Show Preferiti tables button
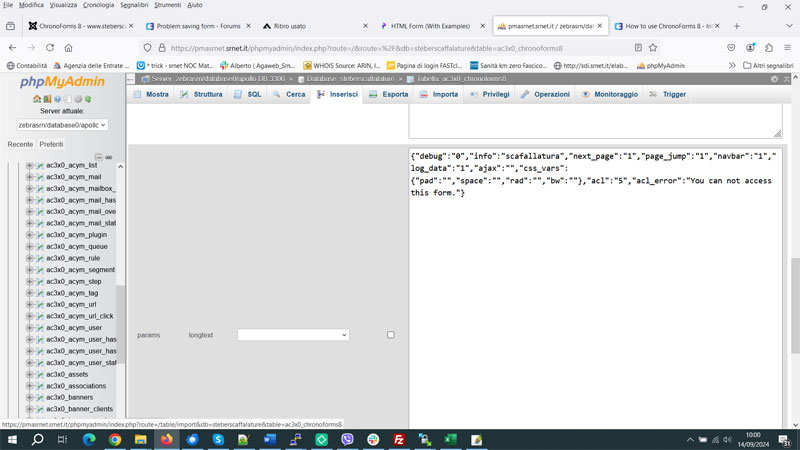The height and width of the screenshot is (450, 800). pos(52,144)
